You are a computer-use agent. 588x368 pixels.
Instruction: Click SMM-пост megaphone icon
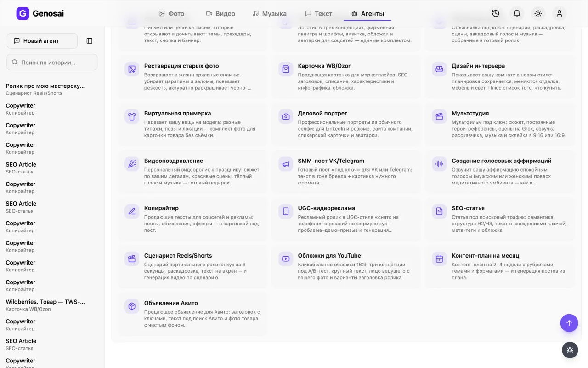pyautogui.click(x=286, y=164)
